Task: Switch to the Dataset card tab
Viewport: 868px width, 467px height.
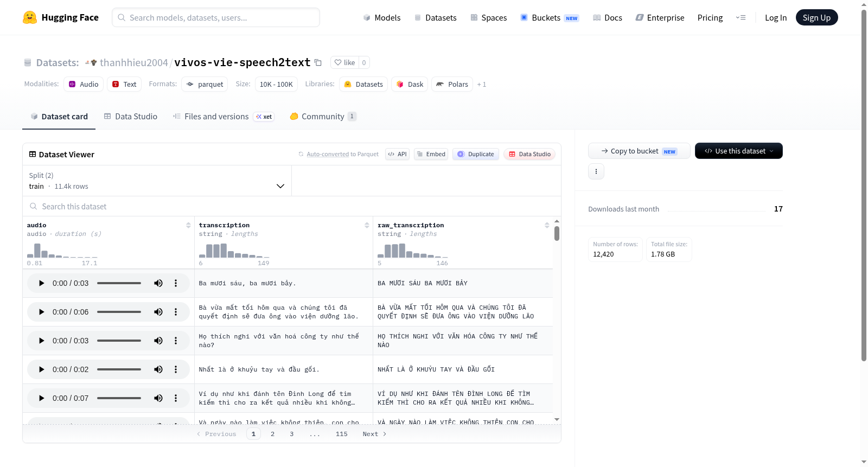Action: [x=59, y=117]
